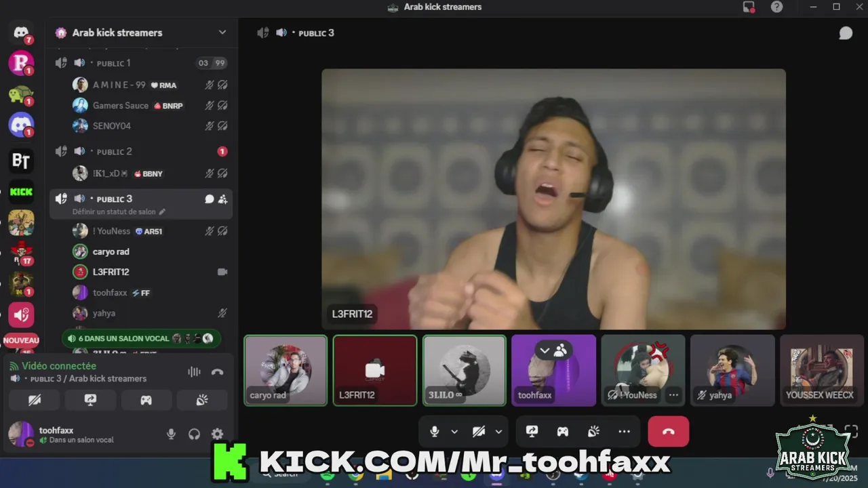868x488 pixels.
Task: Click user AMINE-99 in PUBLIC 1
Action: [x=149, y=85]
